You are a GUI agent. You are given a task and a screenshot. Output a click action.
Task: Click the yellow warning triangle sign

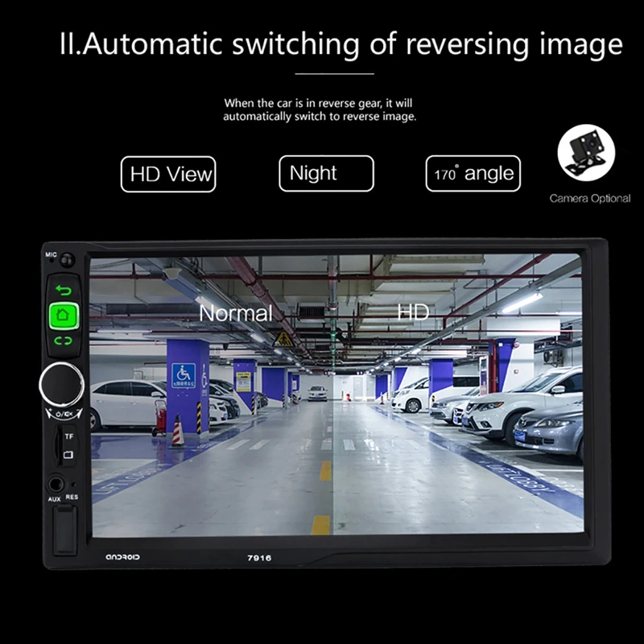click(283, 339)
